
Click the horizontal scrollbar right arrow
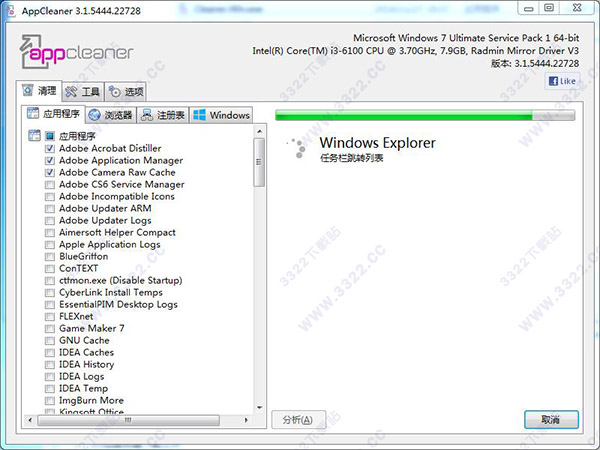point(246,420)
